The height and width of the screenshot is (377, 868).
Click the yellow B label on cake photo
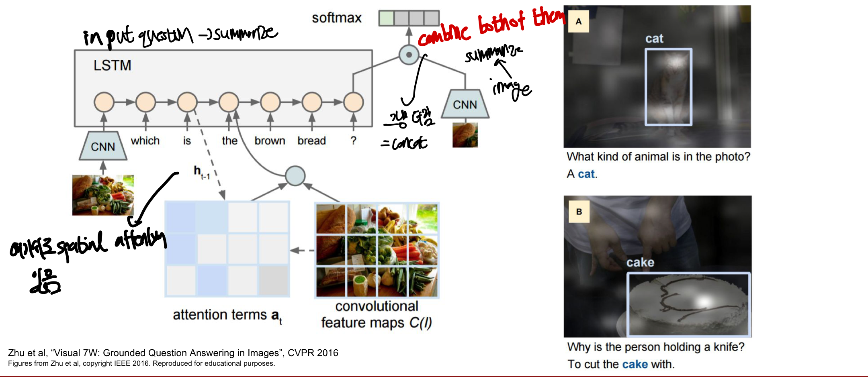579,212
